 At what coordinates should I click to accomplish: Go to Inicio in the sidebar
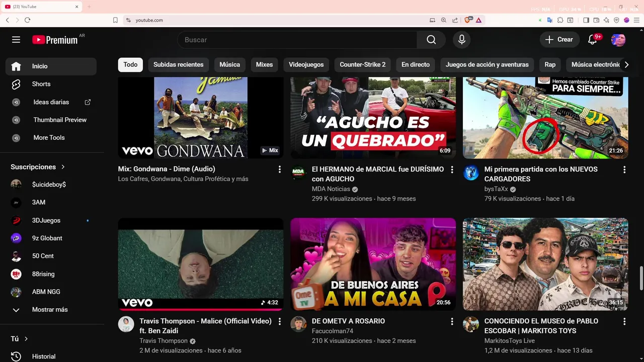51,66
